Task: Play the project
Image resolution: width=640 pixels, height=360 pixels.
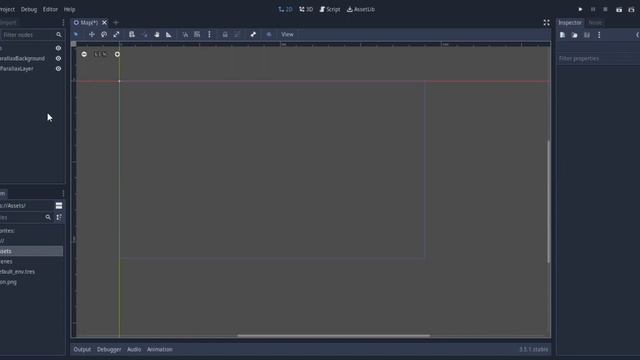Action: [x=580, y=9]
